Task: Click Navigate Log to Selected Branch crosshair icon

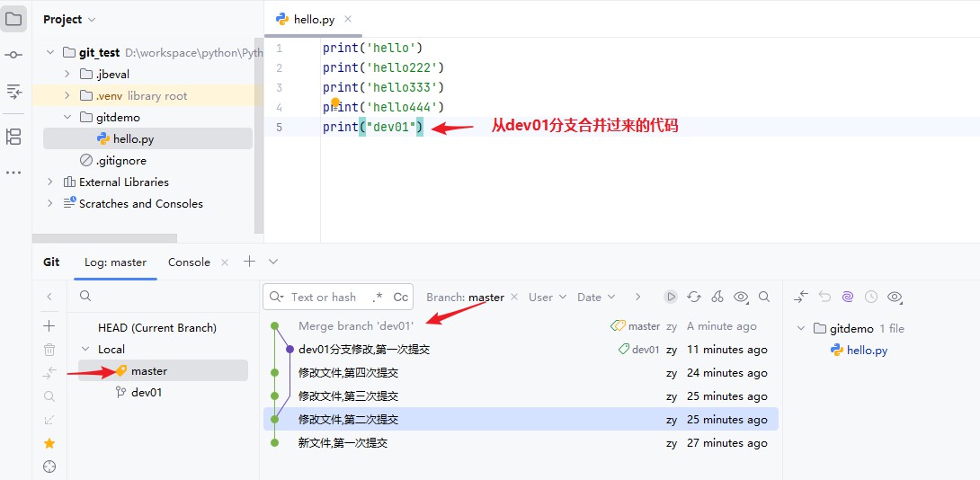Action: (49, 467)
